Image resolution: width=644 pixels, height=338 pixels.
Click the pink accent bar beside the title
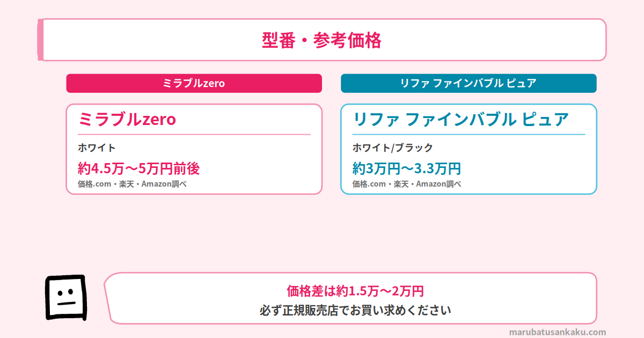coord(40,40)
